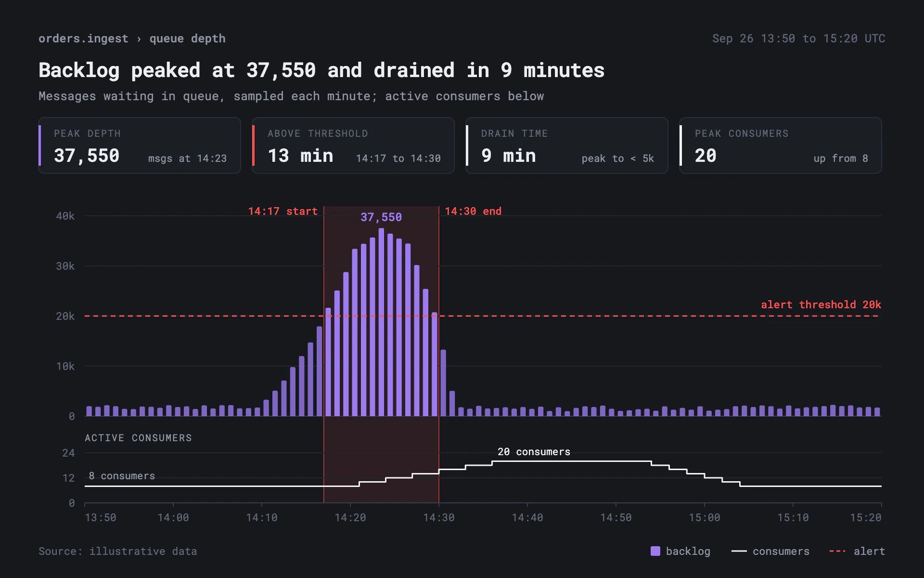Click the 14:10 x-axis tick label

click(262, 517)
